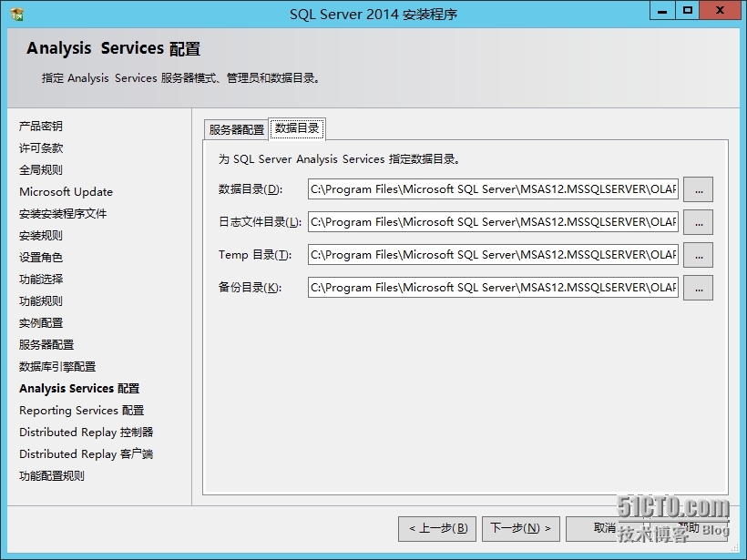
Task: Click the 日志文件目录(L) path field
Action: click(493, 222)
